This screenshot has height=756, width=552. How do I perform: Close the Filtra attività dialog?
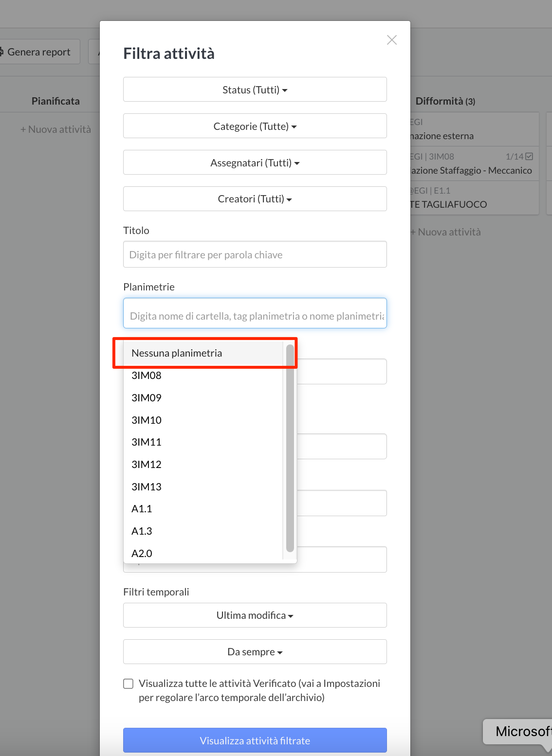tap(391, 40)
